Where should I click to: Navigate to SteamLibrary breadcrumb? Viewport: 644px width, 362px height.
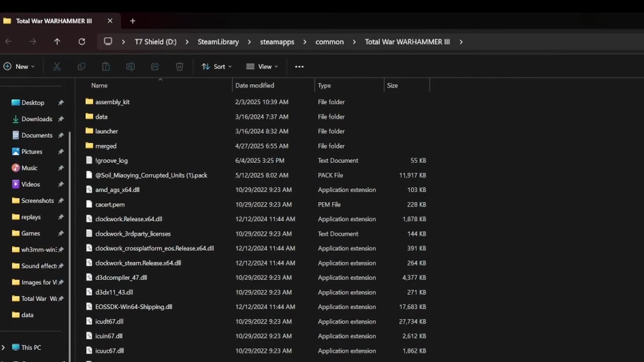tap(218, 42)
